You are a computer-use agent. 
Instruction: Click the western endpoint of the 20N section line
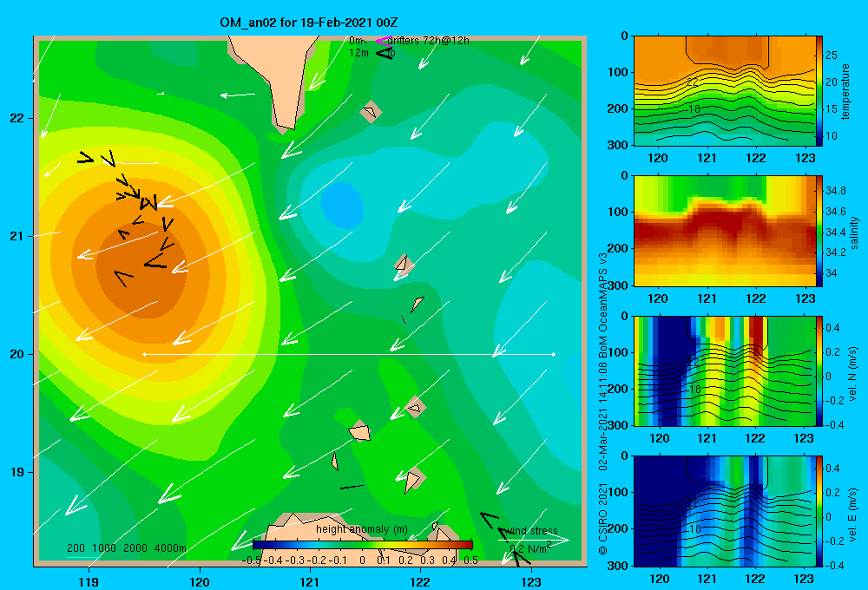point(144,354)
